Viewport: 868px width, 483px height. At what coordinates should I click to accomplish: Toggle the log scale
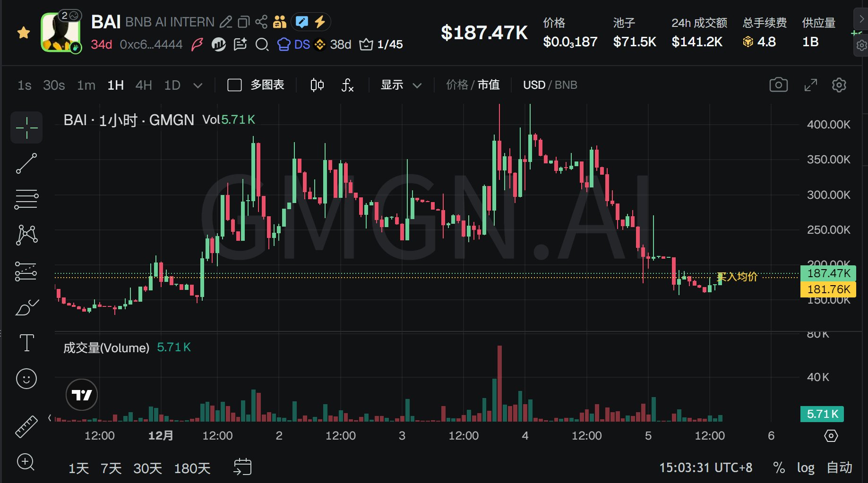click(806, 468)
